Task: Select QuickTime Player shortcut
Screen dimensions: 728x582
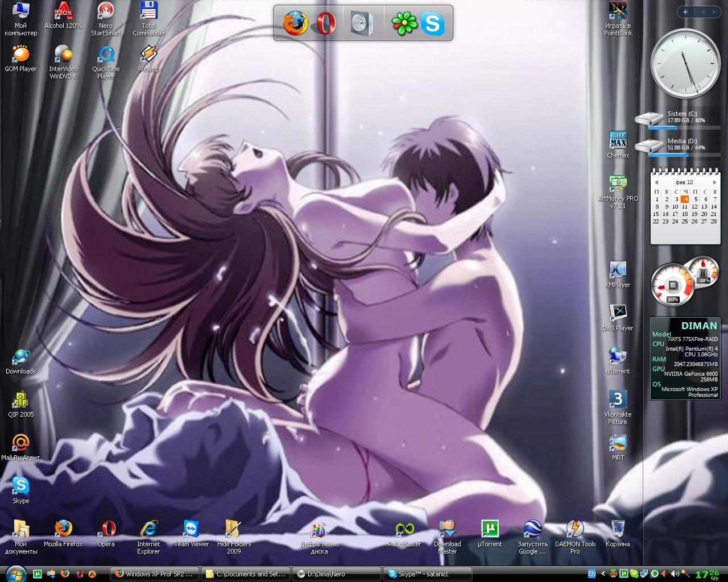Action: pos(106,62)
